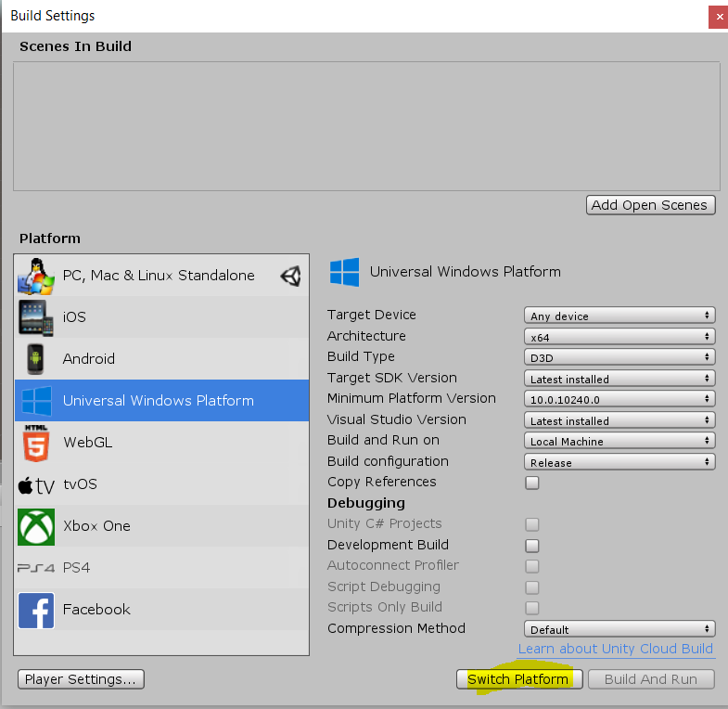Click the Android robot icon
728x709 pixels.
click(36, 359)
